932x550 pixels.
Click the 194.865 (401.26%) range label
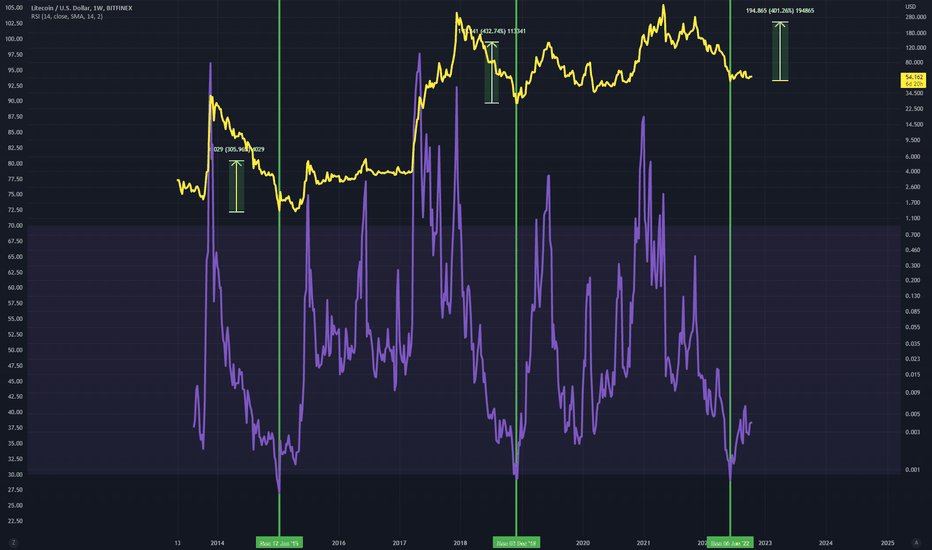pyautogui.click(x=780, y=11)
